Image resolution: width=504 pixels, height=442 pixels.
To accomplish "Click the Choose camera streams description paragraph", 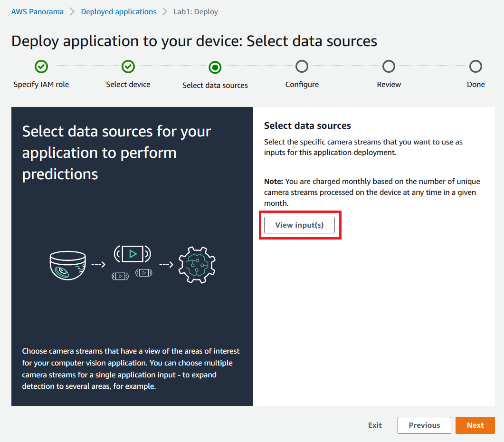I will pos(131,369).
